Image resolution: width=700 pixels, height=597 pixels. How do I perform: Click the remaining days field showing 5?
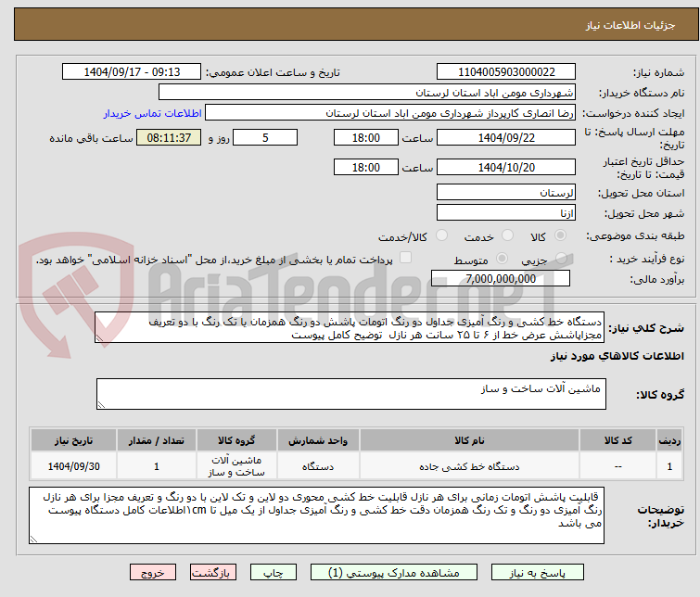click(265, 137)
